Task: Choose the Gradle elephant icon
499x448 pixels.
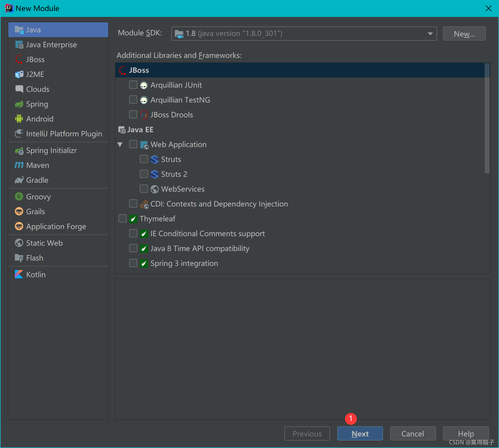Action: 19,180
